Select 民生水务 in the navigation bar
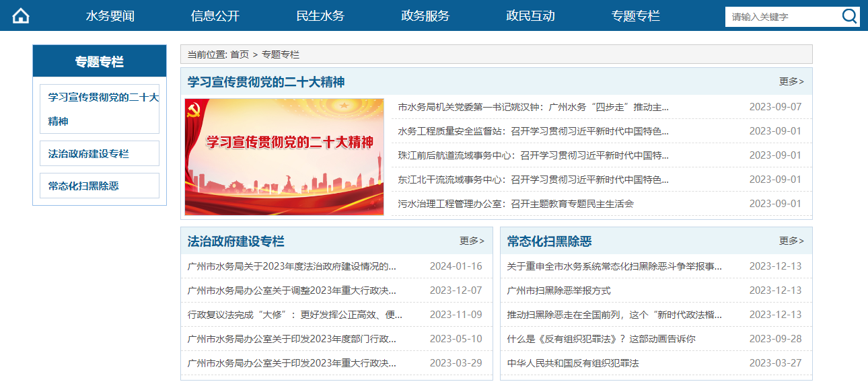868x390 pixels. (320, 16)
